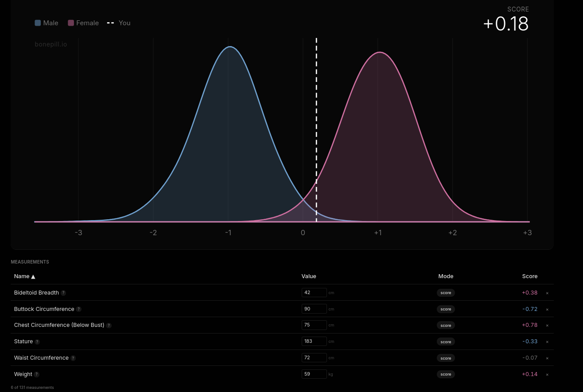
Task: Remove the Stature measurement row
Action: click(547, 342)
